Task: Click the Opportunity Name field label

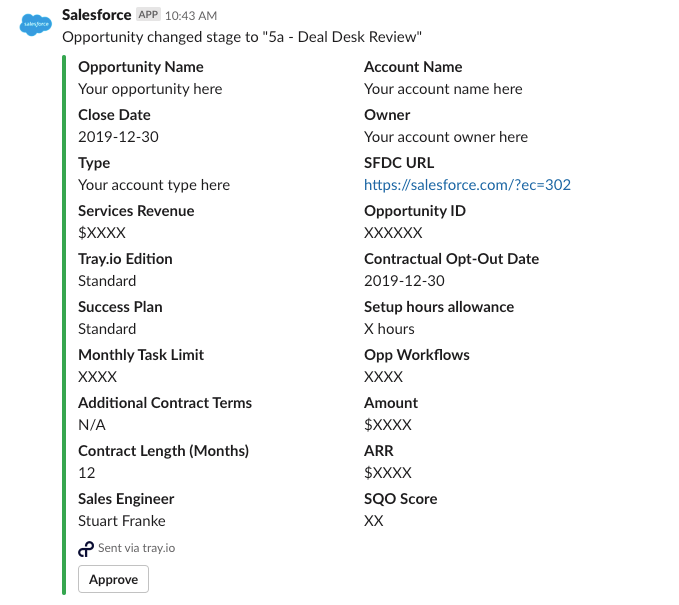Action: 141,67
